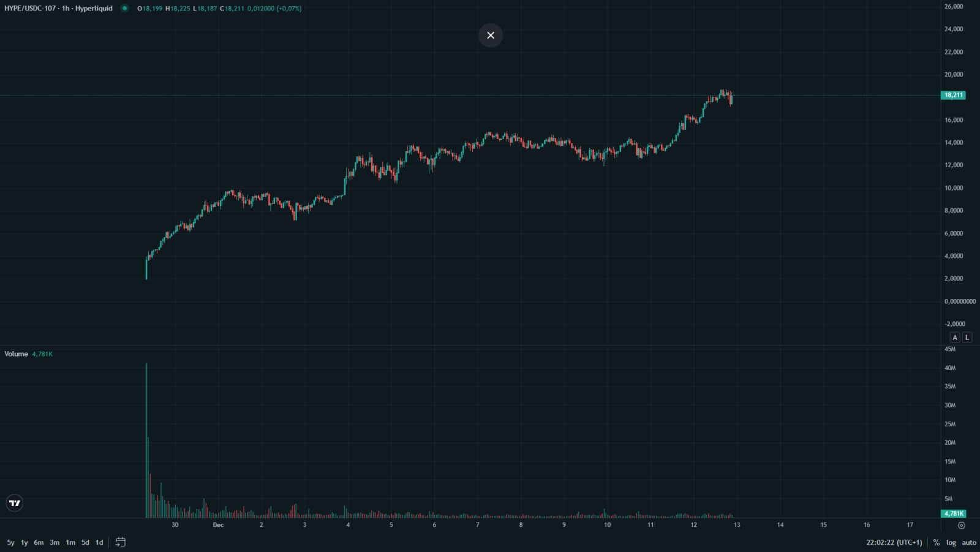Image resolution: width=980 pixels, height=552 pixels.
Task: Select the 5y date range
Action: [10, 542]
